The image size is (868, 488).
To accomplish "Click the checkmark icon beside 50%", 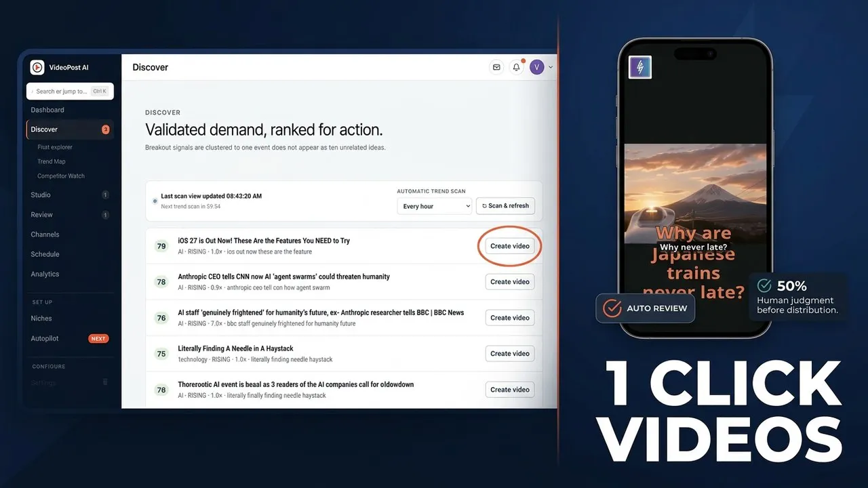I will (764, 285).
